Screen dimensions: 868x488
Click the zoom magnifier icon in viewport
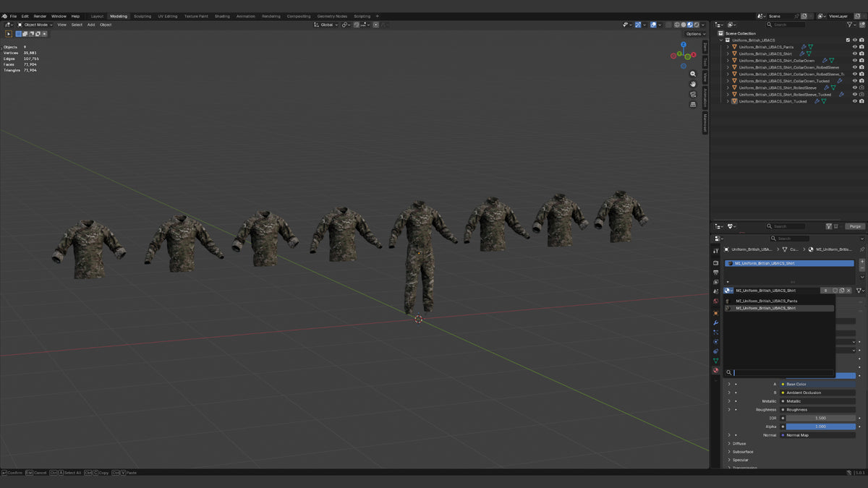click(x=693, y=74)
